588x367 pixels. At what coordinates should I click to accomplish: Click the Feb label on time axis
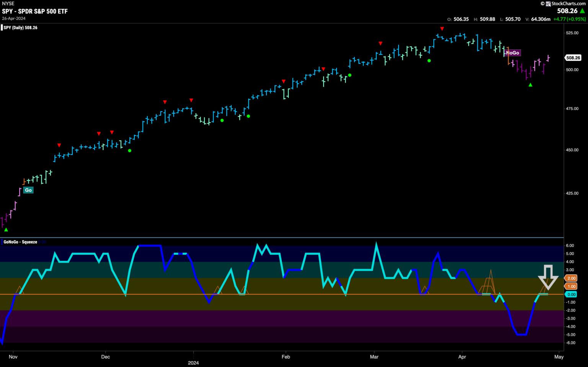point(286,357)
